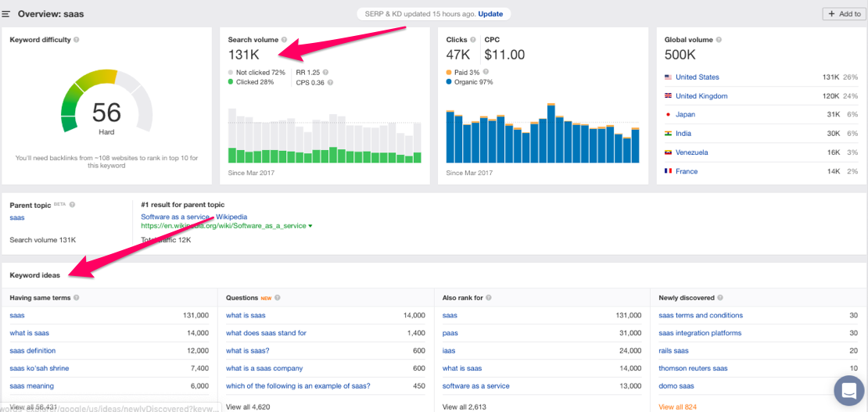
Task: Open the United Kingdom volume link
Action: [x=701, y=96]
